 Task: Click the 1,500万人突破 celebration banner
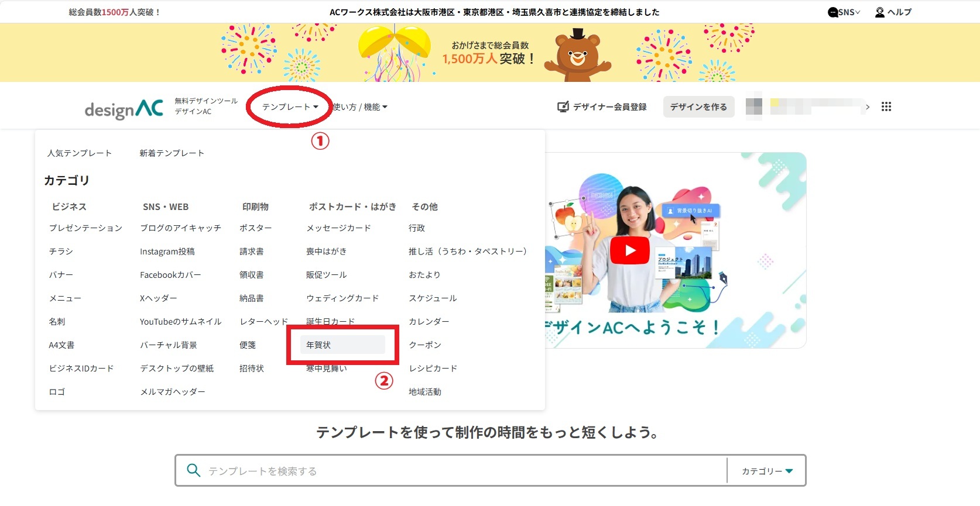pos(489,53)
